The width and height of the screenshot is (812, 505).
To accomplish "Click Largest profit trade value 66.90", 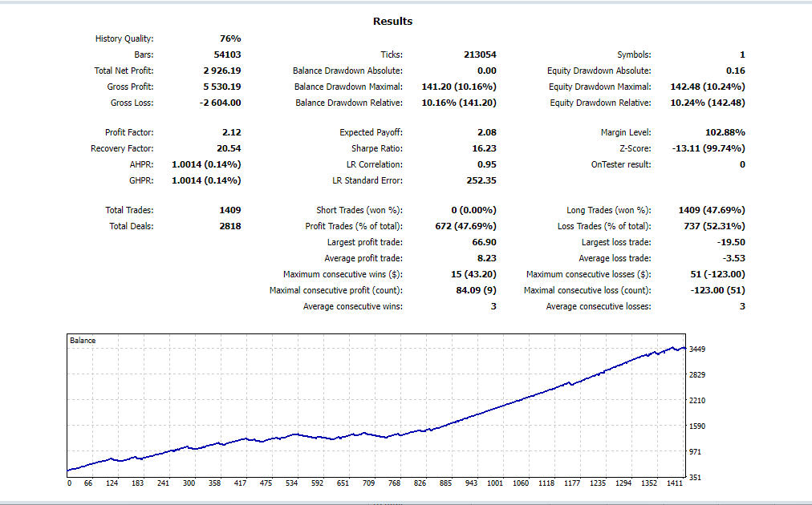I will (x=484, y=242).
